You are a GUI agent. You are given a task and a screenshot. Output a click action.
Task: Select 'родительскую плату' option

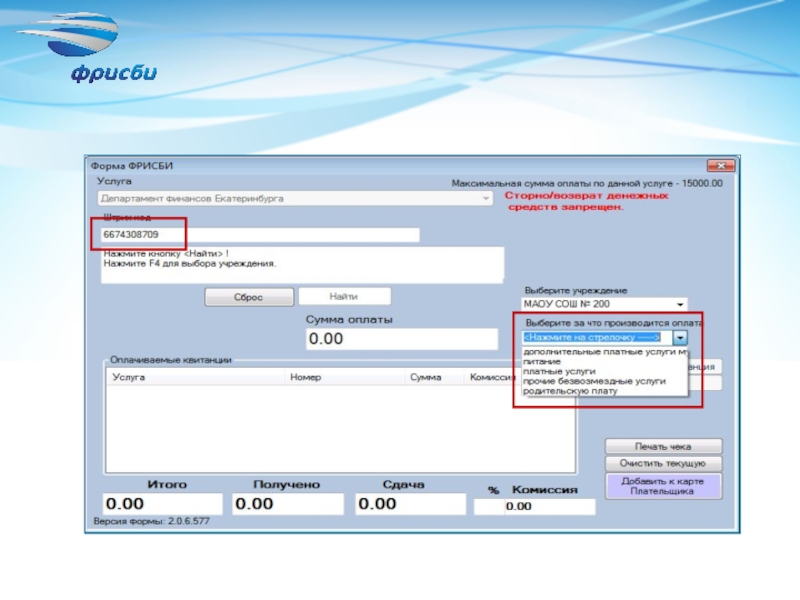(x=605, y=391)
